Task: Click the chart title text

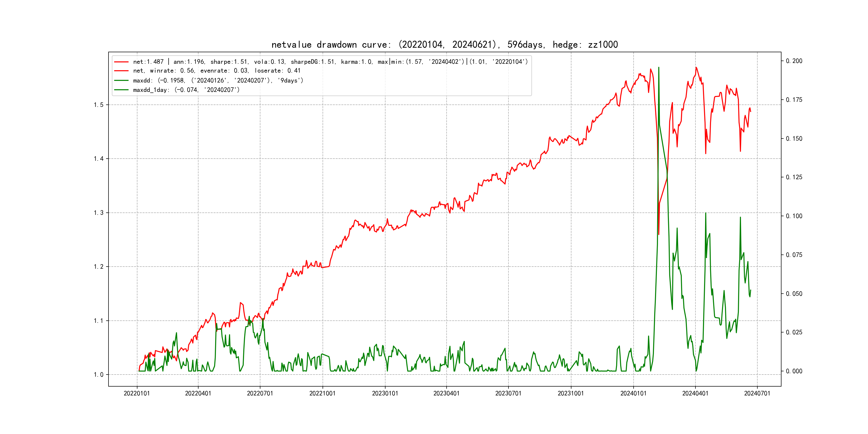Action: point(444,44)
